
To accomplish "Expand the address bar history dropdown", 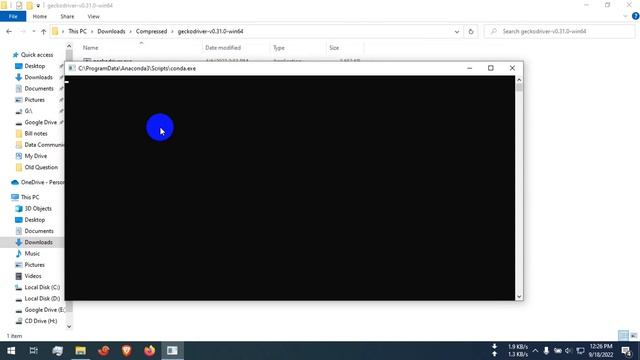I will (457, 31).
